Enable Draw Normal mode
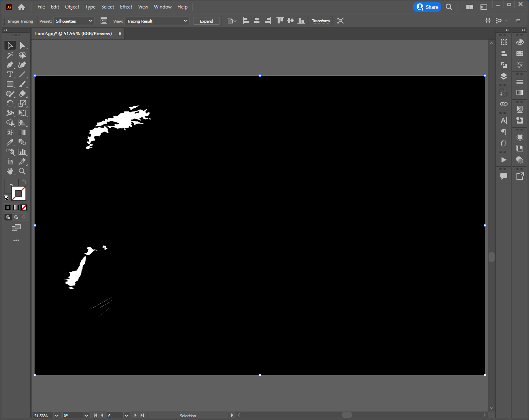Screen dimensions: 529x420 point(8,217)
